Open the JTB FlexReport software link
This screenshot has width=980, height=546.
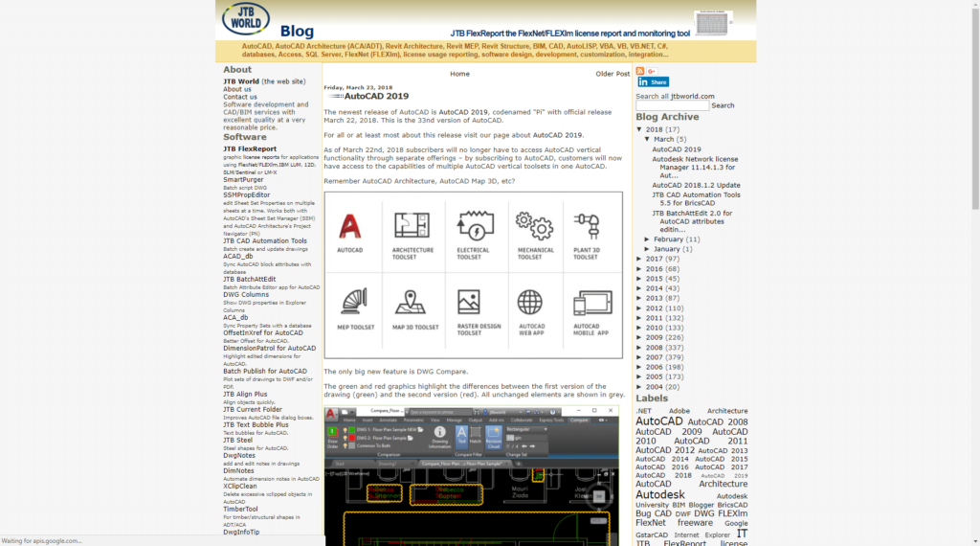(x=250, y=148)
